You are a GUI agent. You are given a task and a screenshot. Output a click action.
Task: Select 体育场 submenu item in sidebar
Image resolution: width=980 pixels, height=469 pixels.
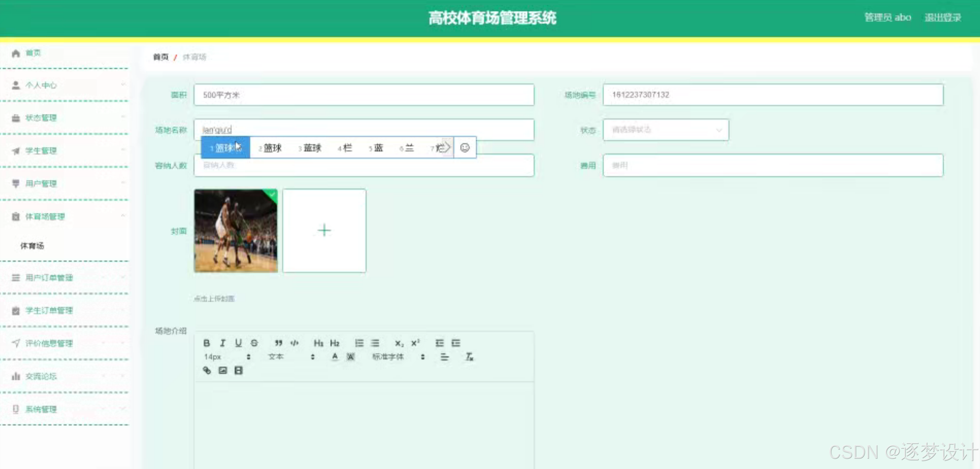pyautogui.click(x=32, y=246)
